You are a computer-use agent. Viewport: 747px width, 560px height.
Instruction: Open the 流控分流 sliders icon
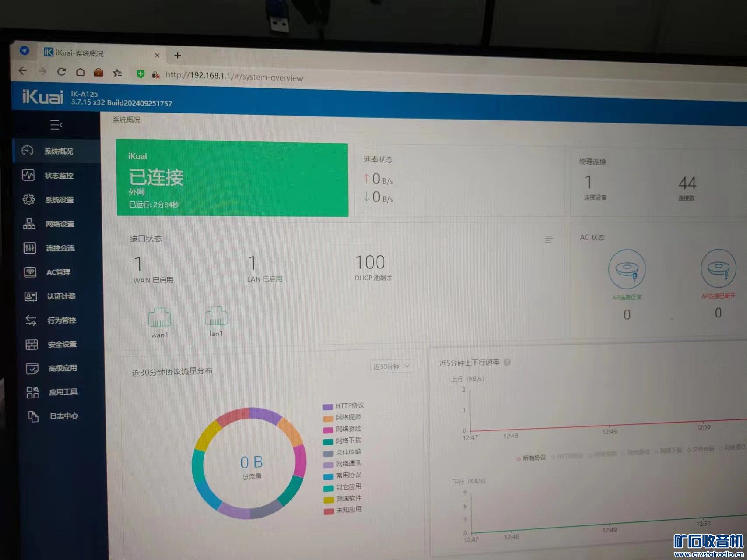[x=30, y=248]
